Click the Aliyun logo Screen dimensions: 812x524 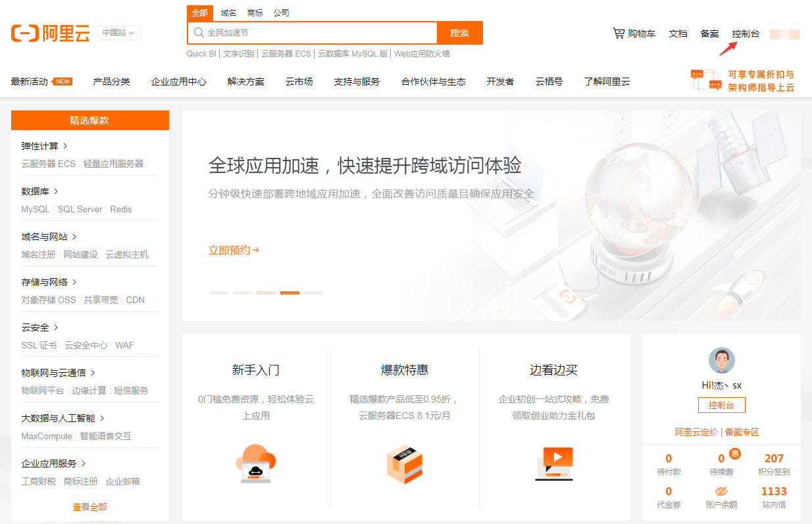[51, 33]
